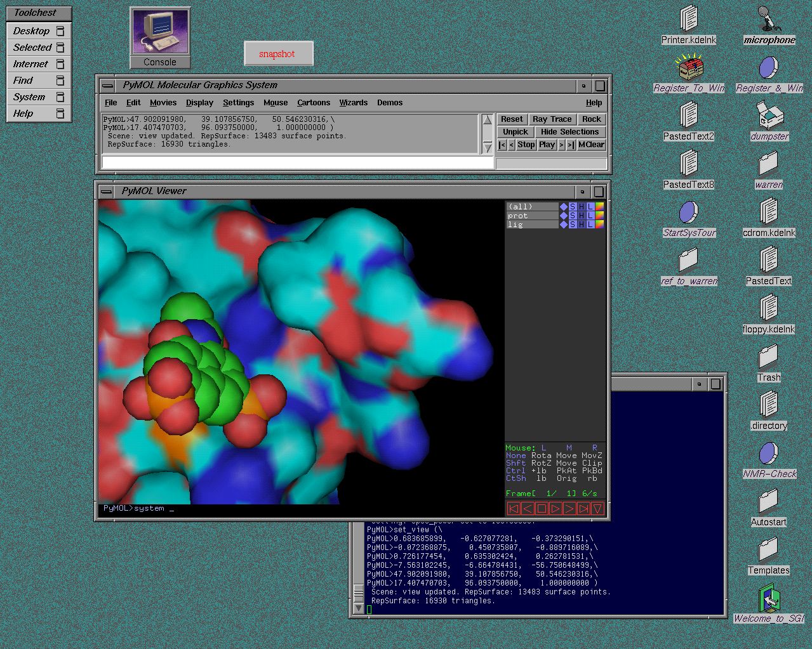Screen dimensions: 812x649
Task: Open the Label (L) menu for (all)
Action: click(590, 207)
